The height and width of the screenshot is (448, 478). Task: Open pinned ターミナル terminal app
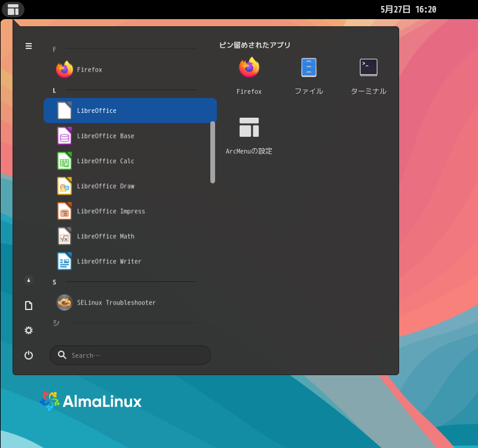point(369,76)
